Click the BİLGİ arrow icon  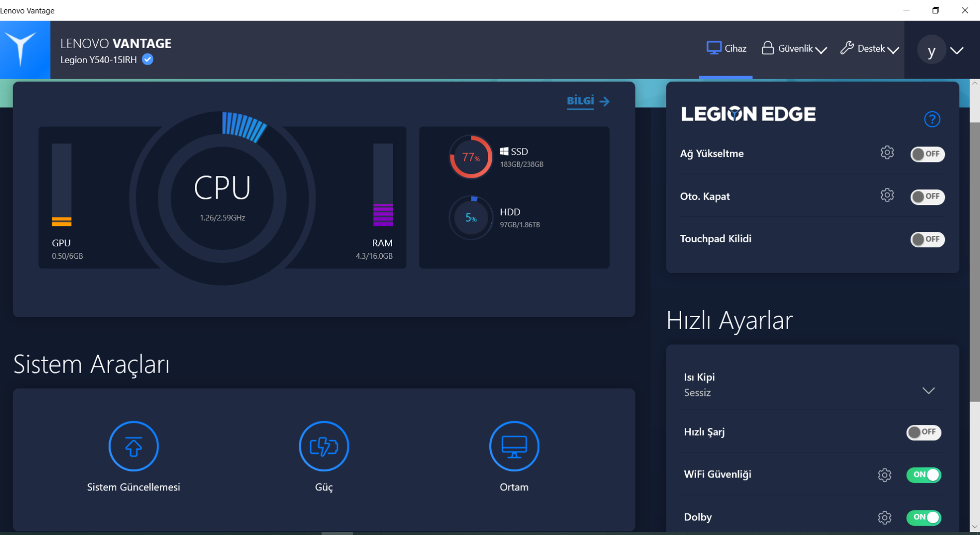(604, 101)
